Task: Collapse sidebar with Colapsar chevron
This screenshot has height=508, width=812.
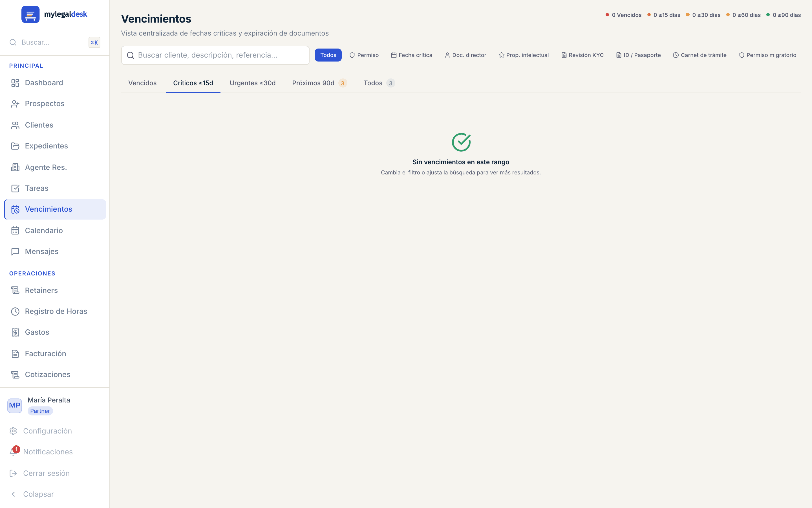Action: click(14, 494)
